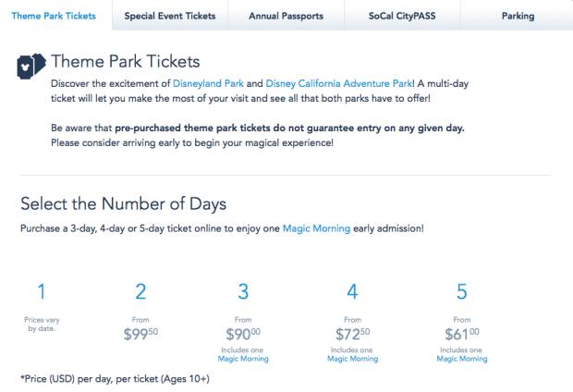This screenshot has width=573, height=392.
Task: Open Magic Morning link under 5-day ticket
Action: tap(462, 359)
